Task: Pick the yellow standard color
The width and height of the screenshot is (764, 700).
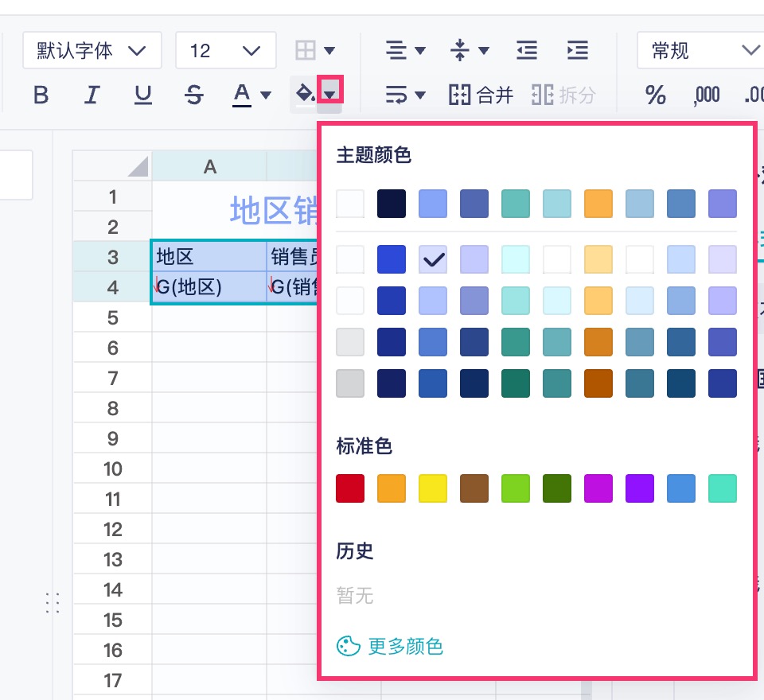Action: click(x=433, y=488)
